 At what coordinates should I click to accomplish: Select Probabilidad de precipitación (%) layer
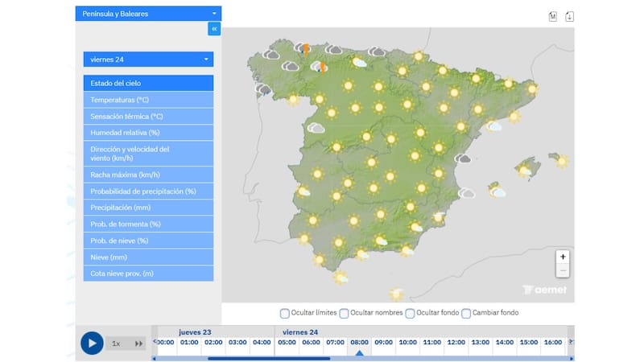(x=148, y=191)
